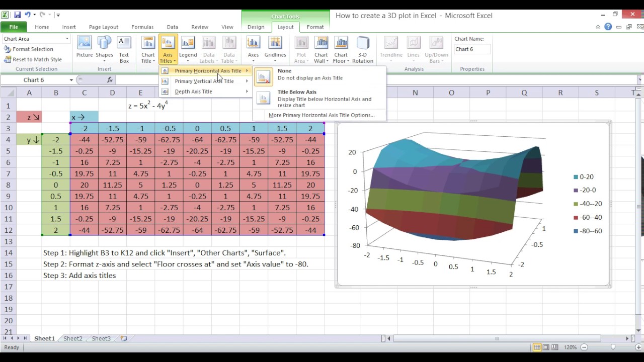
Task: Open the Chart Area element dropdown
Action: point(67,39)
